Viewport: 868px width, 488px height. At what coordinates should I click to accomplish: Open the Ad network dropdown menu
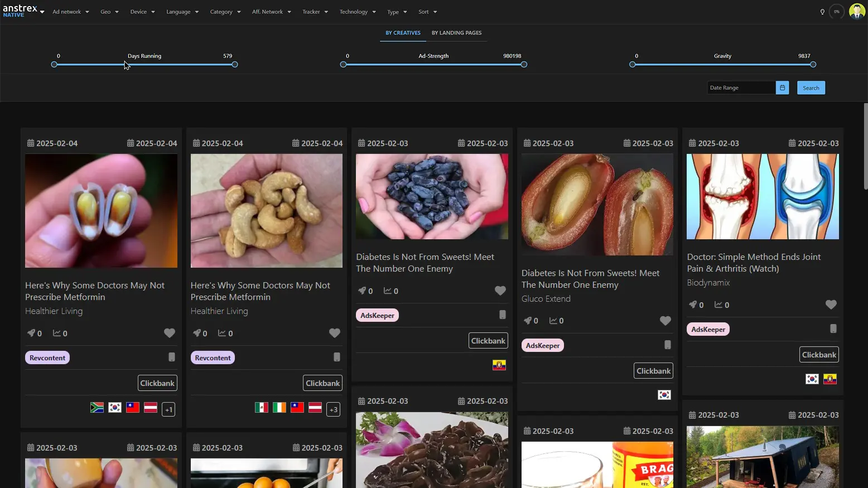click(70, 12)
